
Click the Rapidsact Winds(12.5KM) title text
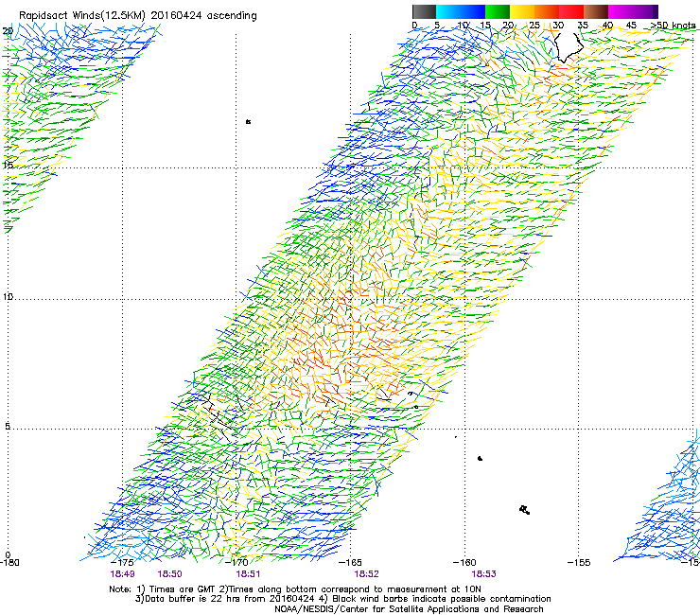click(x=137, y=16)
